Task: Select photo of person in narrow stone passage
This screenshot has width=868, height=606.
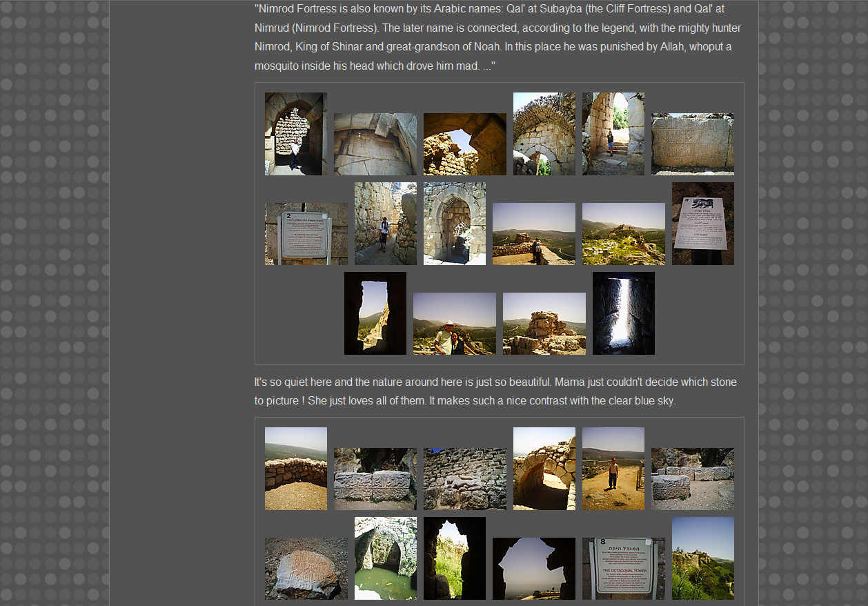Action: (x=385, y=223)
